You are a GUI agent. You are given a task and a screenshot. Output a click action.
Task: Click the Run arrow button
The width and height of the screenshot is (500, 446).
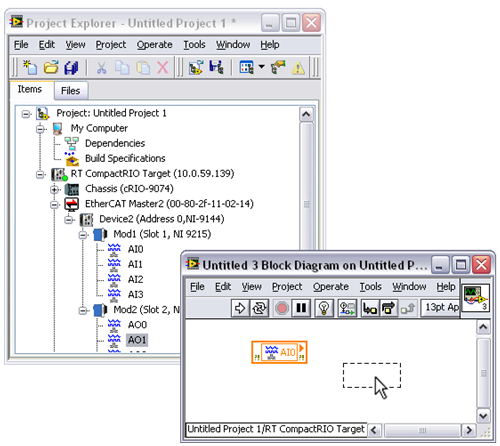240,308
